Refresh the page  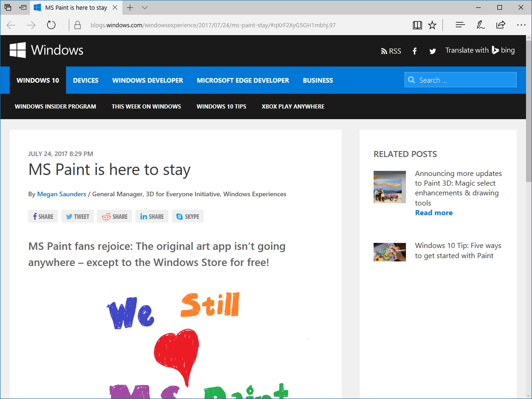51,25
